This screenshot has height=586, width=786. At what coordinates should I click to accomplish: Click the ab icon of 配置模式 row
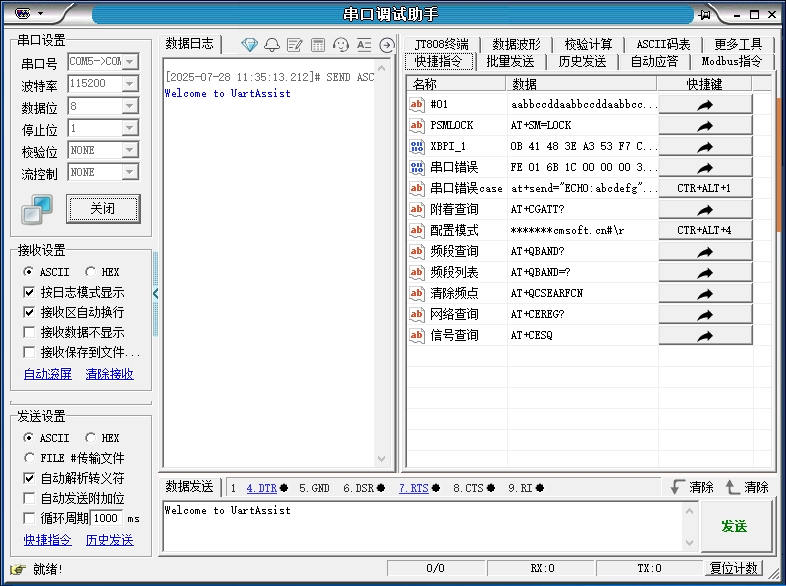click(x=417, y=231)
